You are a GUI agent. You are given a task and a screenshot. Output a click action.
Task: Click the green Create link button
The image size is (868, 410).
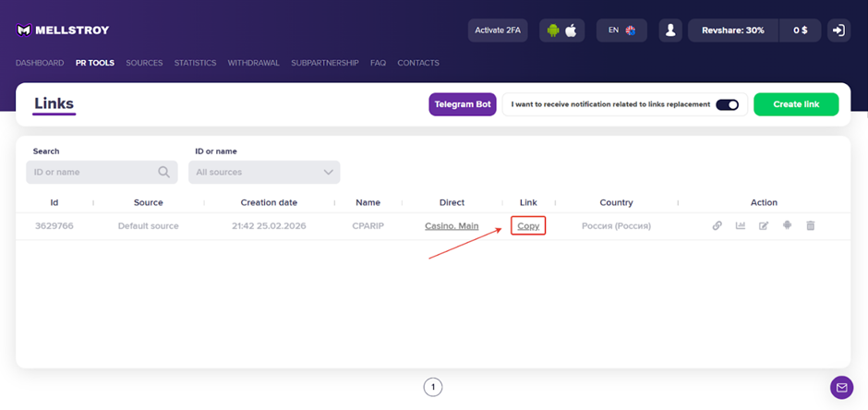pos(796,104)
